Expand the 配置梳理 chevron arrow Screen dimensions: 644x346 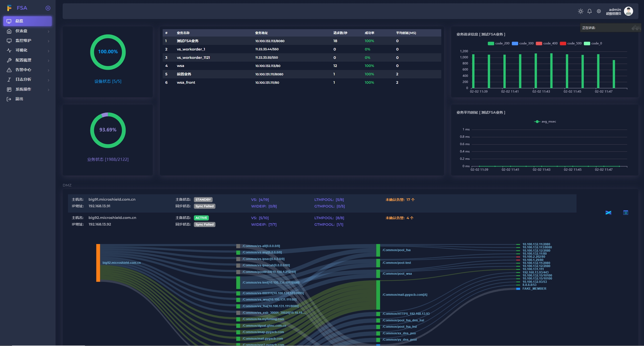click(x=48, y=60)
